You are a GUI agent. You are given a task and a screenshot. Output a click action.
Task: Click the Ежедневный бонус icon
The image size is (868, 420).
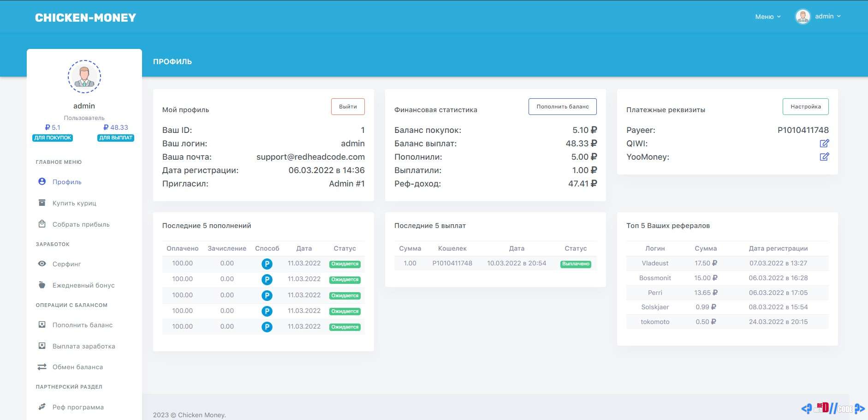click(42, 285)
